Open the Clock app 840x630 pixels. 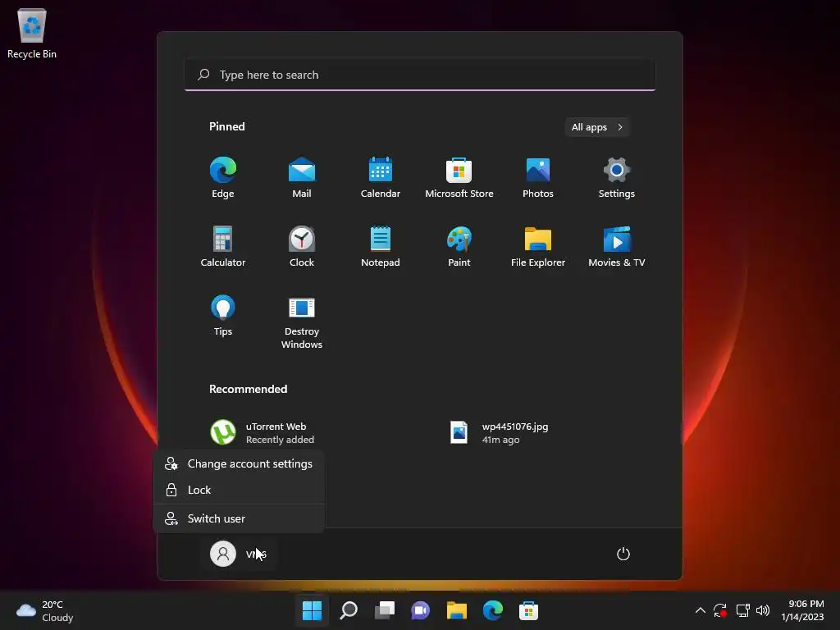tap(302, 246)
